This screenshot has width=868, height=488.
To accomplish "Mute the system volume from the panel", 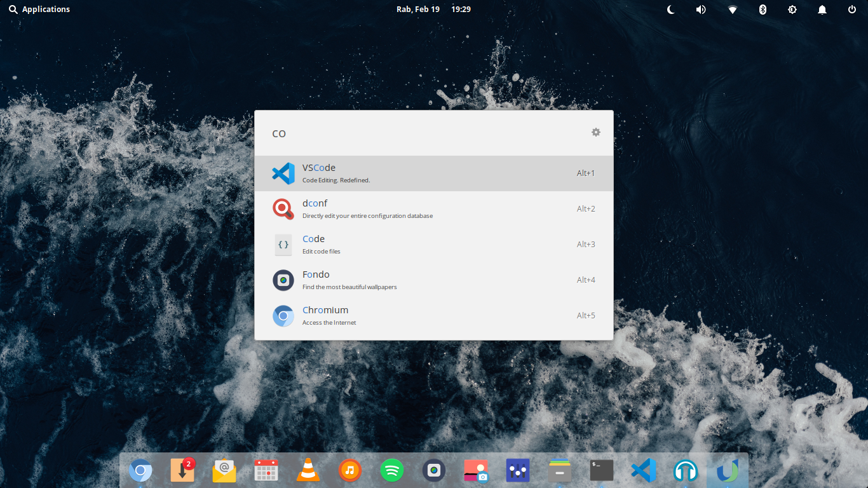I will pos(700,9).
